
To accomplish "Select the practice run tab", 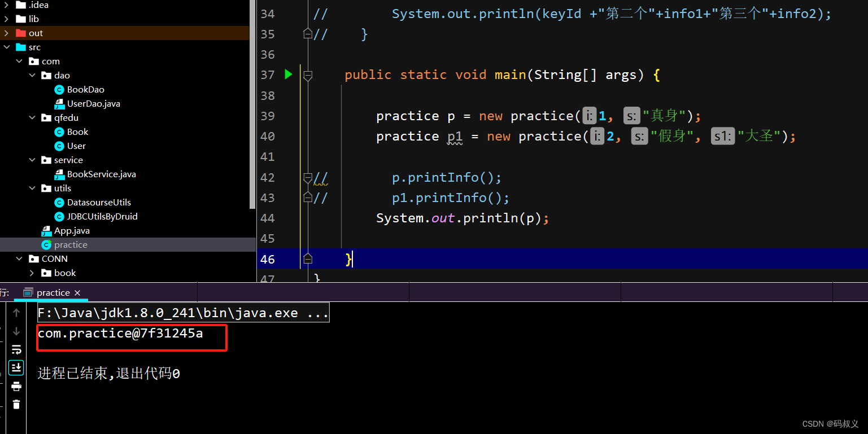I will [52, 293].
